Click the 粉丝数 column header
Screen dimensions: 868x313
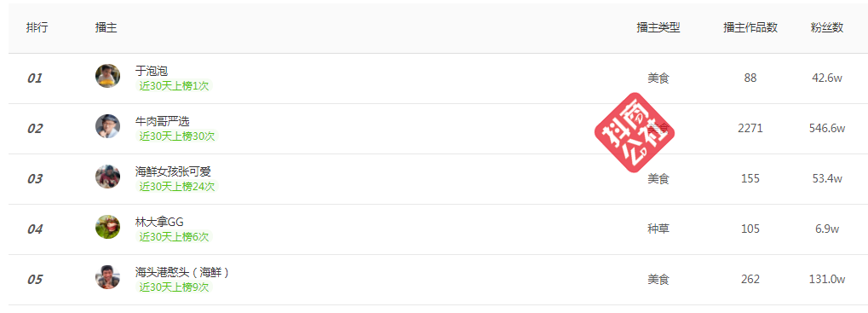pyautogui.click(x=826, y=27)
